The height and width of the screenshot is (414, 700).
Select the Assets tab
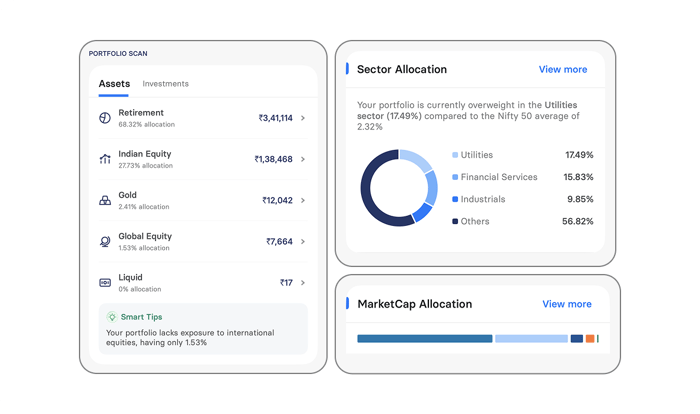click(114, 84)
